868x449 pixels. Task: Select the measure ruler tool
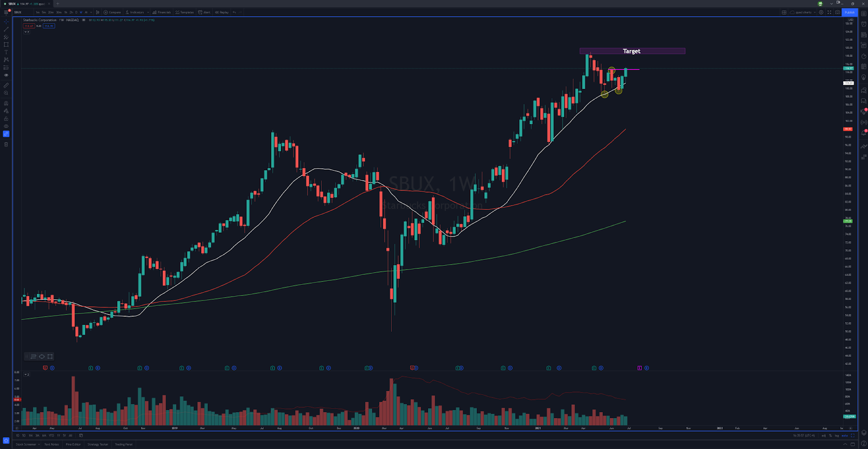pos(6,85)
